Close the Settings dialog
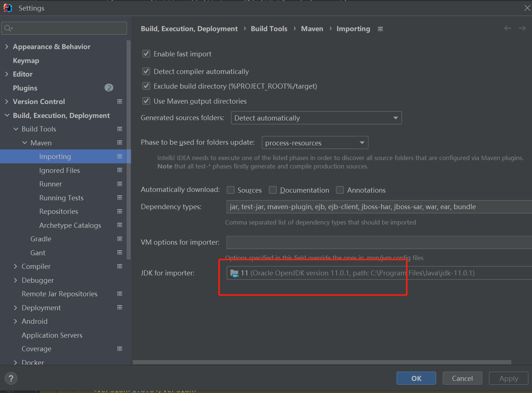Screen dimensions: 532x393 (527, 8)
